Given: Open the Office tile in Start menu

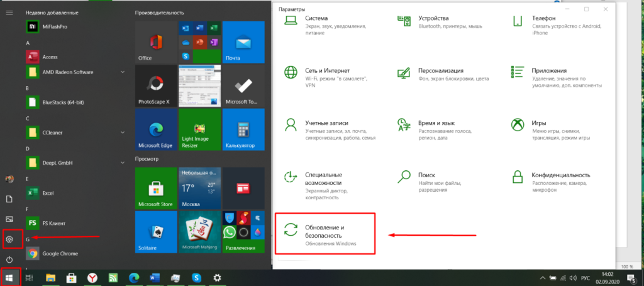Looking at the screenshot, I should 155,41.
